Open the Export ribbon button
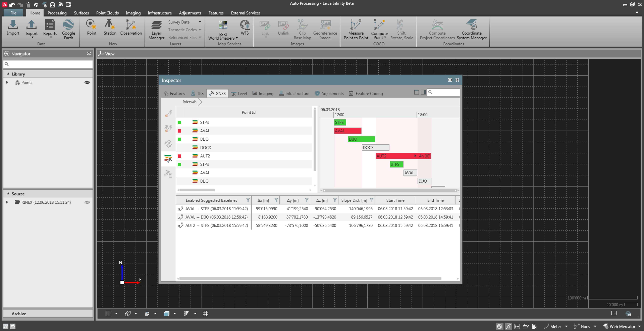Screen dimensions: 644x331 coord(32,29)
